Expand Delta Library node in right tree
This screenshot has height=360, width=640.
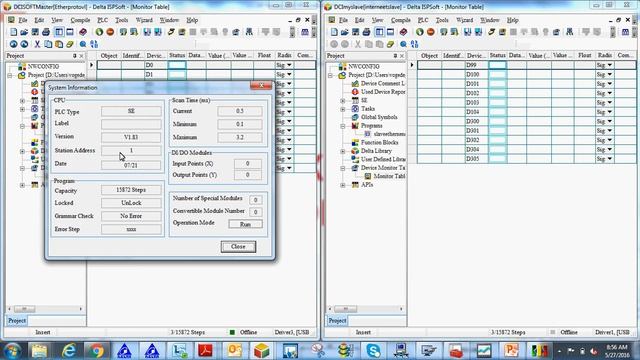click(343, 151)
